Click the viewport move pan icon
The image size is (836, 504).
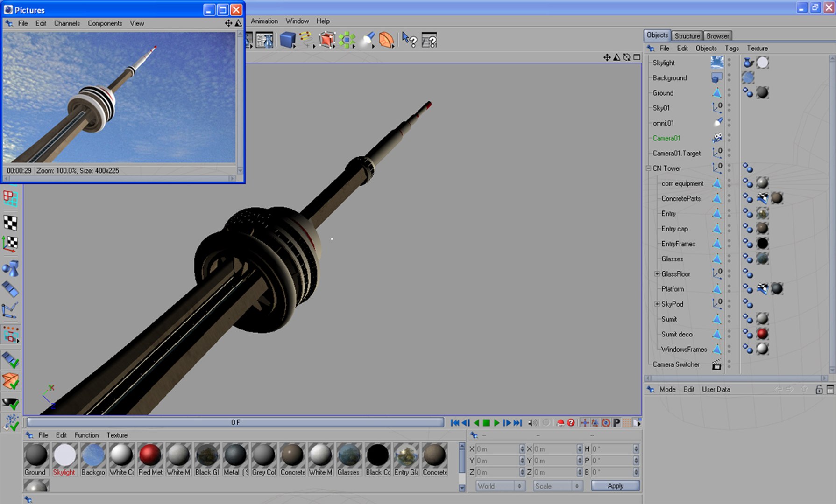coord(607,57)
